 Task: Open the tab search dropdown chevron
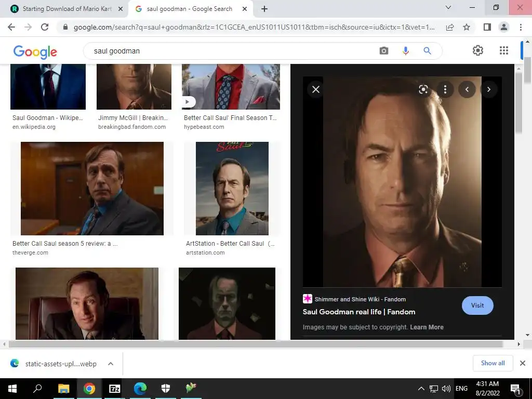(448, 7)
